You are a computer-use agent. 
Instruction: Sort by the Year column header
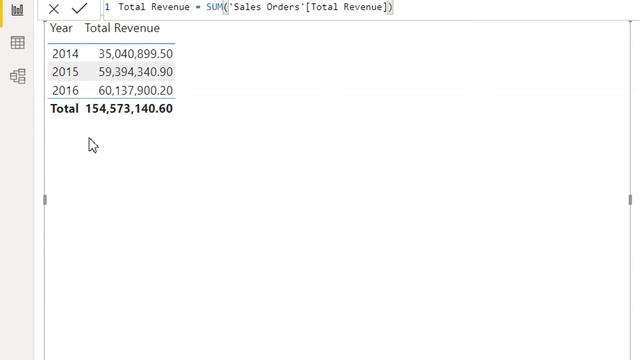point(61,28)
